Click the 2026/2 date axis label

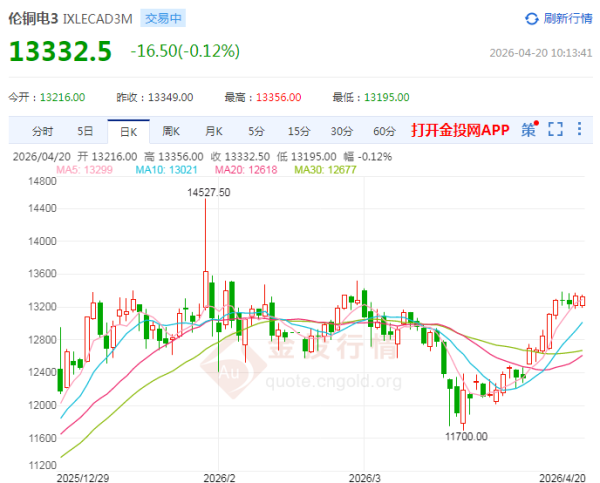click(x=219, y=478)
